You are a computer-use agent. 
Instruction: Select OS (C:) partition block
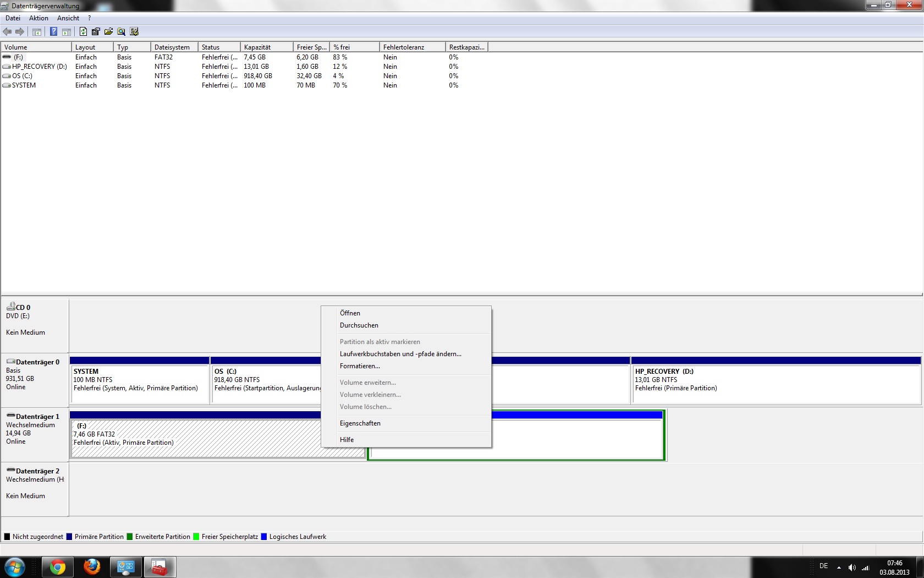tap(266, 380)
